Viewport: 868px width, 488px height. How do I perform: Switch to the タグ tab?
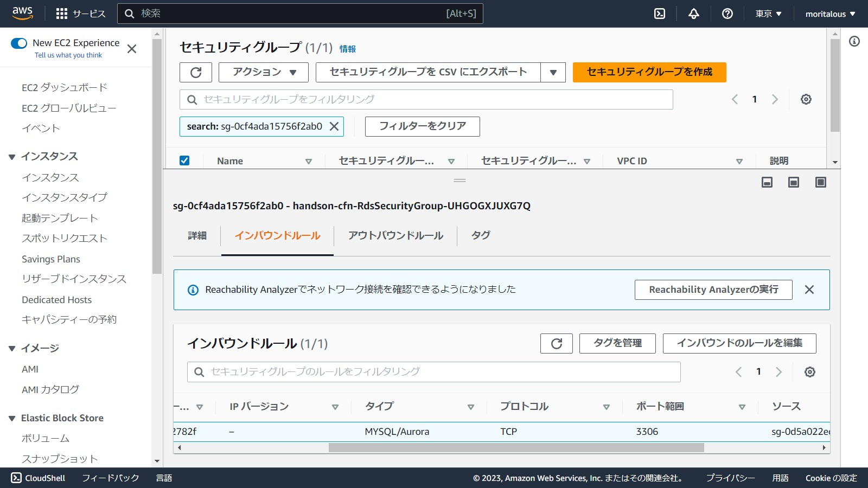click(480, 235)
